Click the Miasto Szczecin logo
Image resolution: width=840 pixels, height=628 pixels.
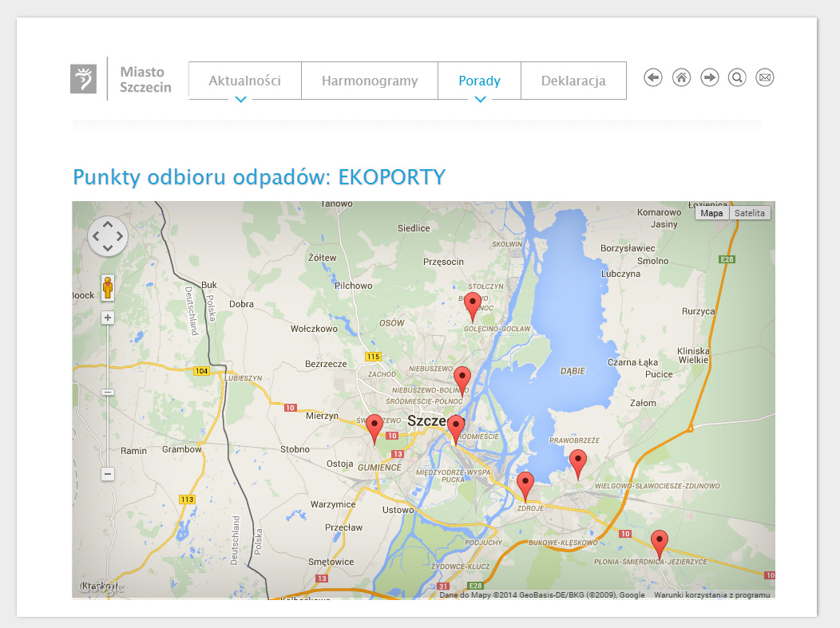coord(121,79)
